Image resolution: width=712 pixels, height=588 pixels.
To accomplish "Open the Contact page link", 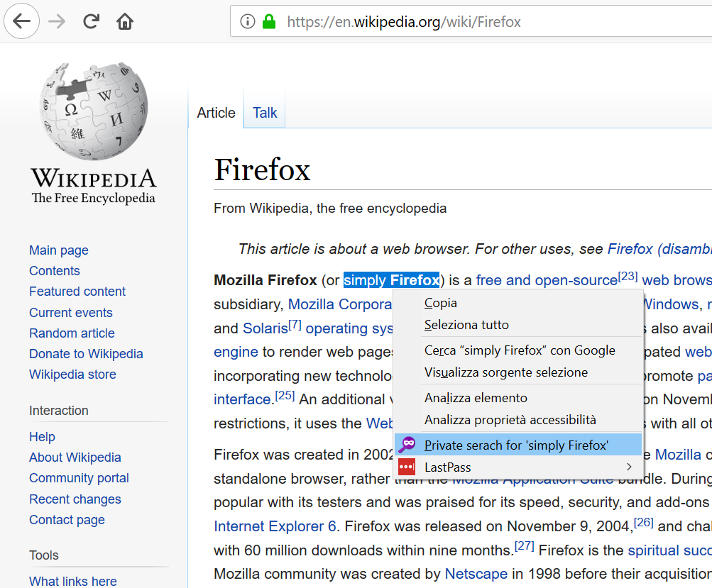I will tap(67, 519).
